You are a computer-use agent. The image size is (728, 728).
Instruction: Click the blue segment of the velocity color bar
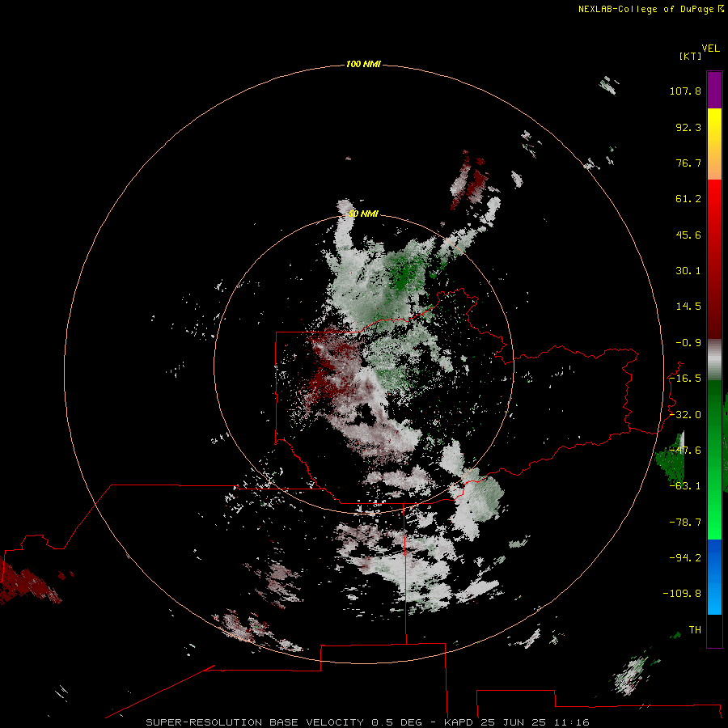(x=714, y=577)
